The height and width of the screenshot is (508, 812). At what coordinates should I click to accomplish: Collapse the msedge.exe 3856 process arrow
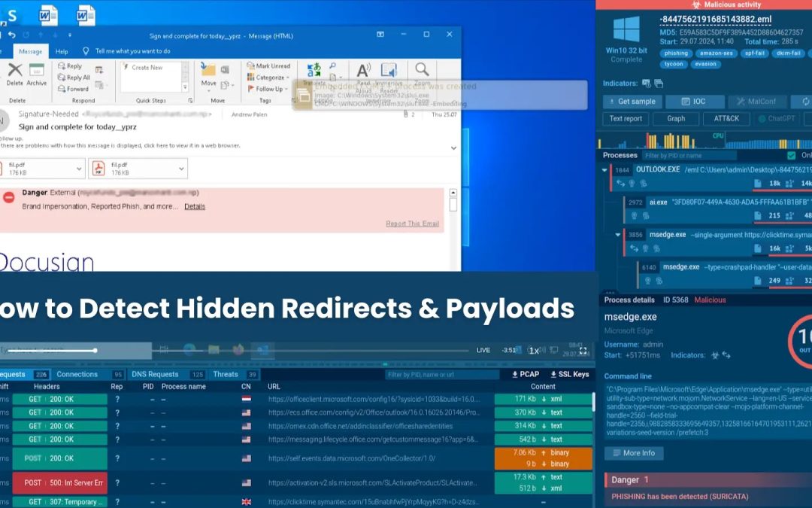(618, 235)
